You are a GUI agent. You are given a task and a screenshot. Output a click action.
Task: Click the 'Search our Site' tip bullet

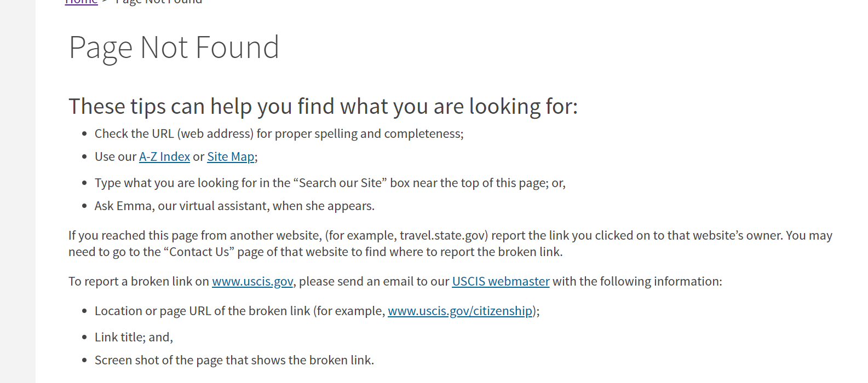pos(330,183)
